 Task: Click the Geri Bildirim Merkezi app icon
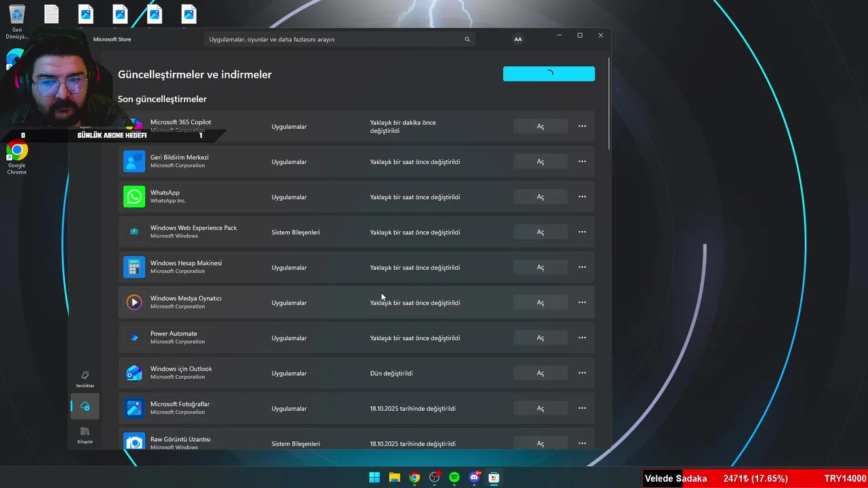click(134, 161)
